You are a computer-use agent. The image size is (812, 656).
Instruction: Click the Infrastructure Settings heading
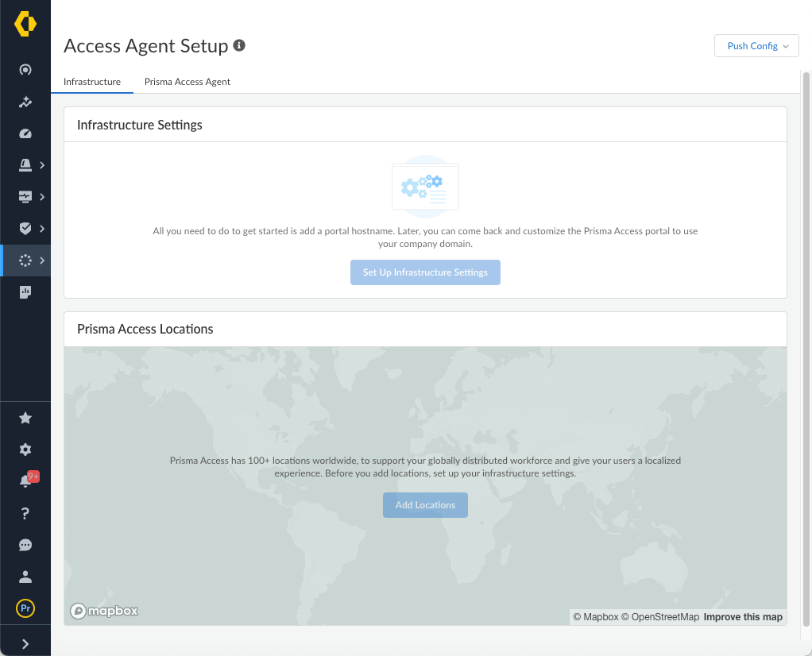coord(139,125)
